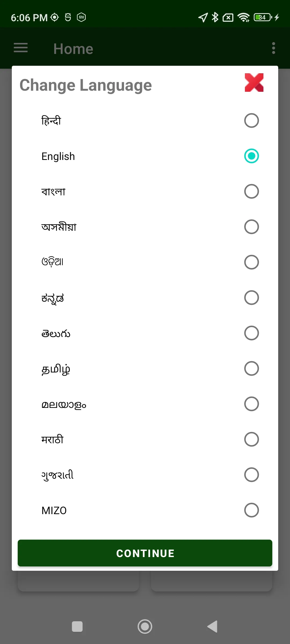Open the three-dot overflow menu
290x644 pixels.
(x=273, y=48)
